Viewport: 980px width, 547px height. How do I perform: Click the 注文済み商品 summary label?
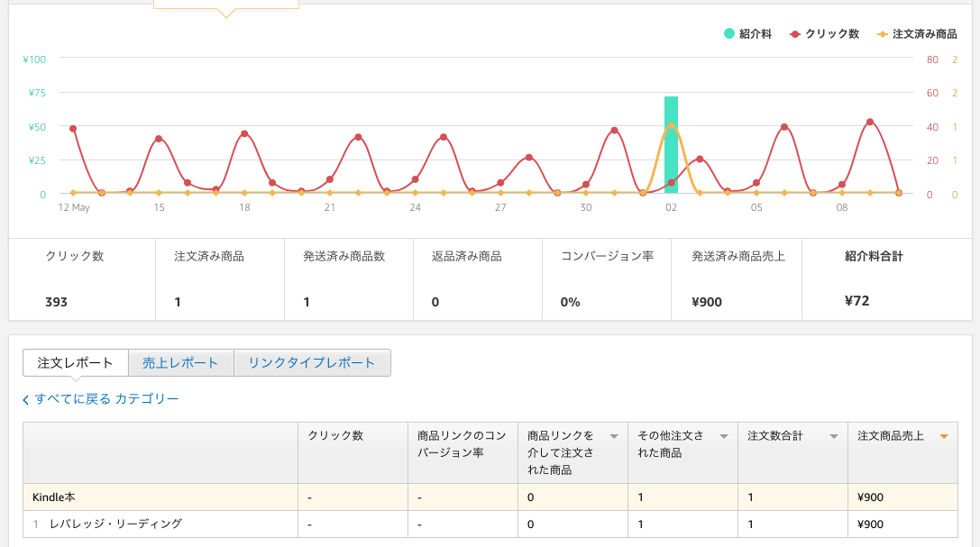point(209,256)
